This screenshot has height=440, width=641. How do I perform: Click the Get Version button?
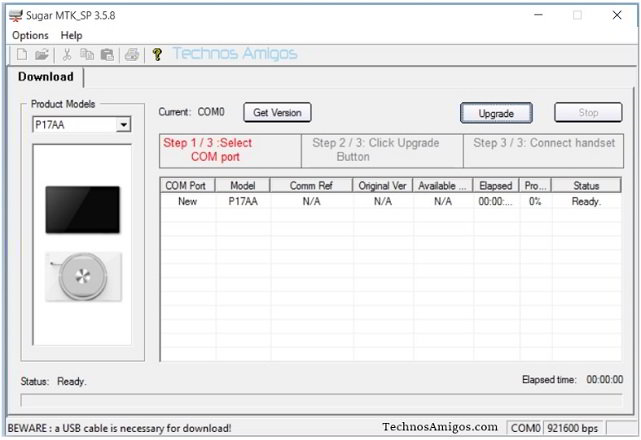point(277,112)
